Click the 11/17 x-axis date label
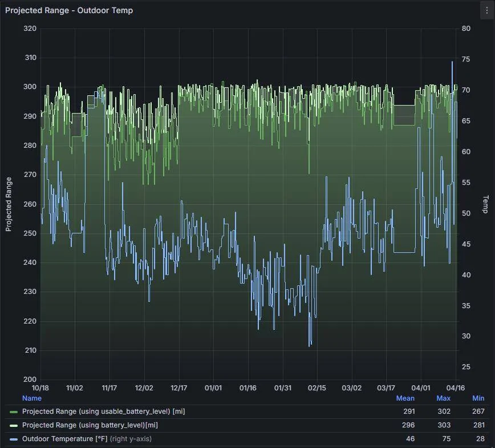The width and height of the screenshot is (495, 448). pyautogui.click(x=109, y=388)
